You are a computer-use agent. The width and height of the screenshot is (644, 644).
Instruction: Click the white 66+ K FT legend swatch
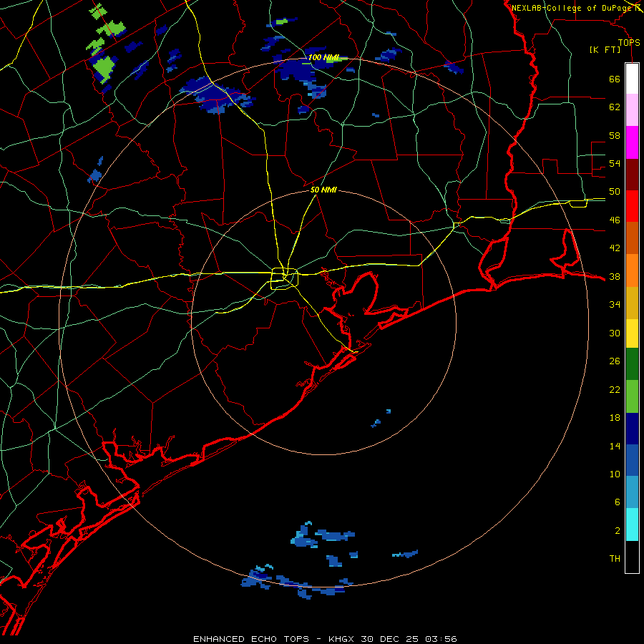tap(632, 79)
